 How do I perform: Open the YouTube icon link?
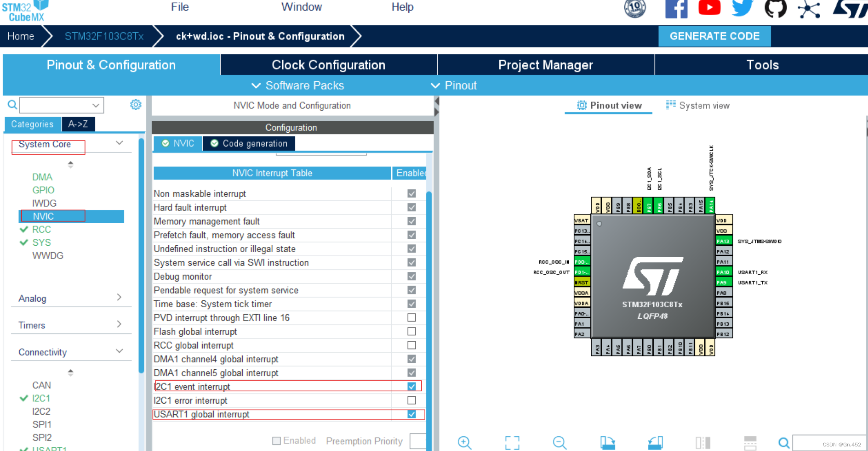tap(709, 8)
